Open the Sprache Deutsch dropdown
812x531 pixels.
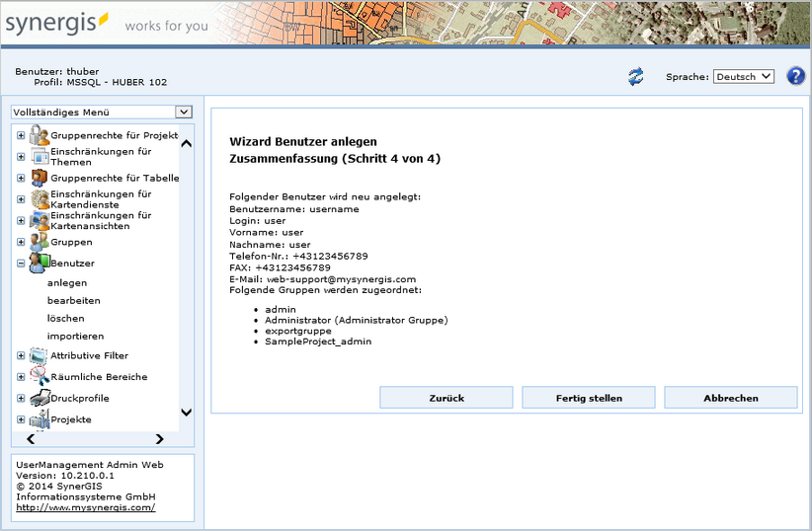[x=743, y=77]
